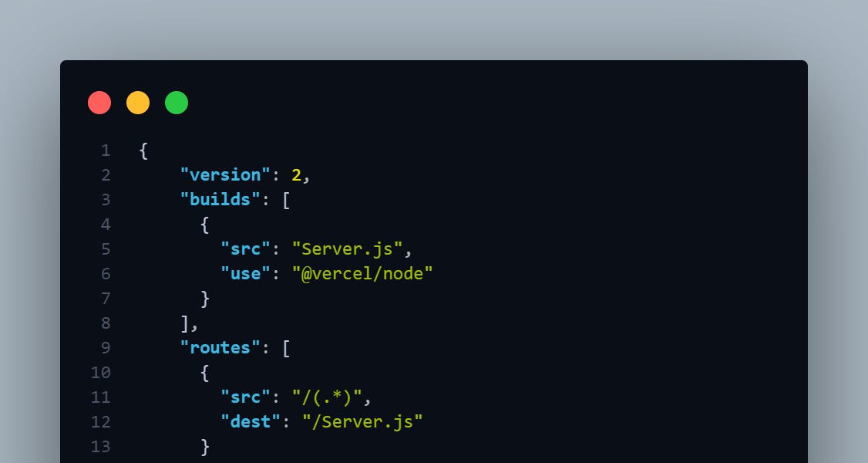Select the number 2 value
The height and width of the screenshot is (463, 868).
296,175
